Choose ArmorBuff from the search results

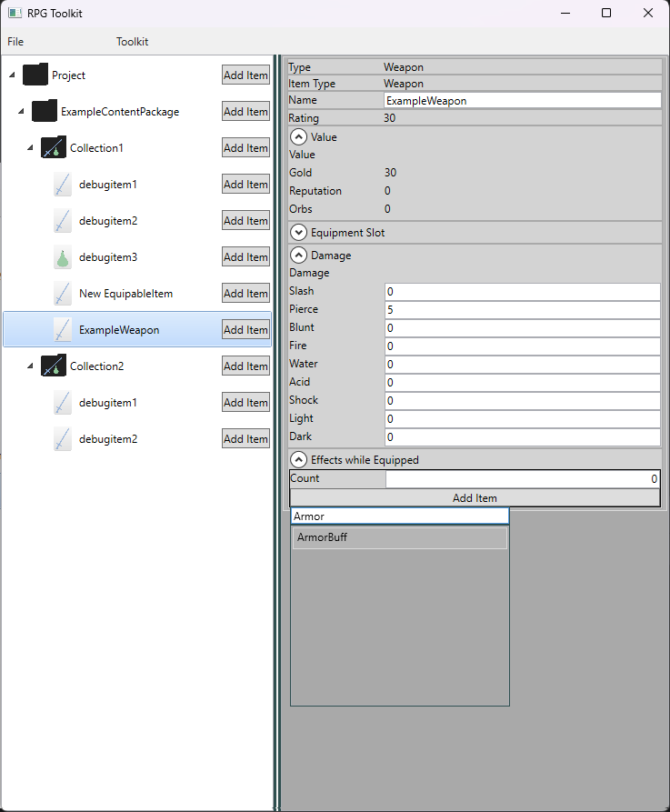click(399, 537)
